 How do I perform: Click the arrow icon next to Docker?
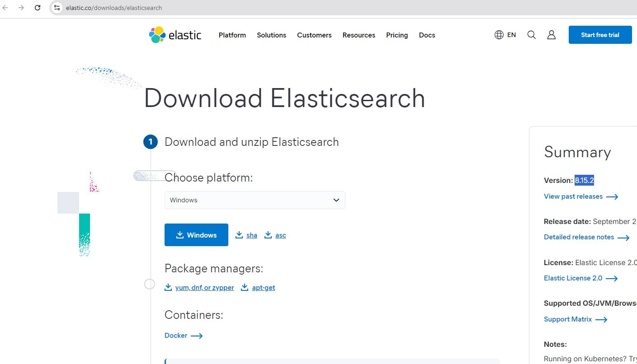197,336
